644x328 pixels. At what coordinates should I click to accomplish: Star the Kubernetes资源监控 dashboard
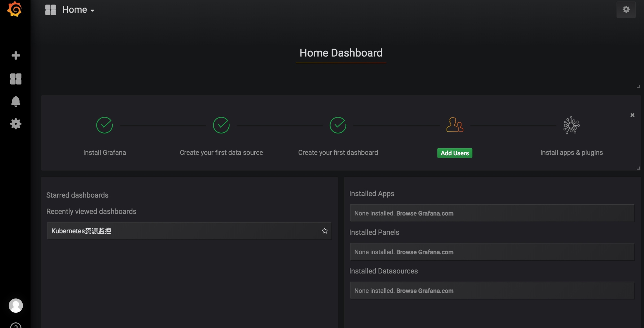pos(324,231)
